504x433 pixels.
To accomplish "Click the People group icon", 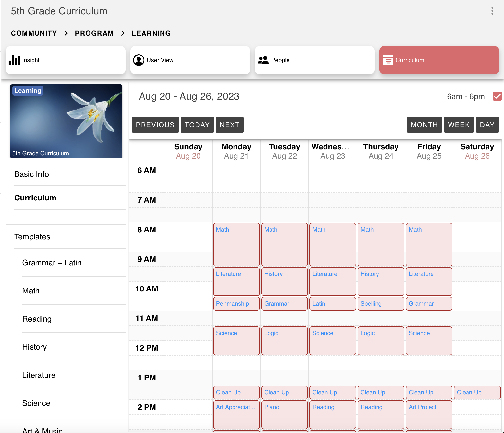I will click(x=263, y=60).
